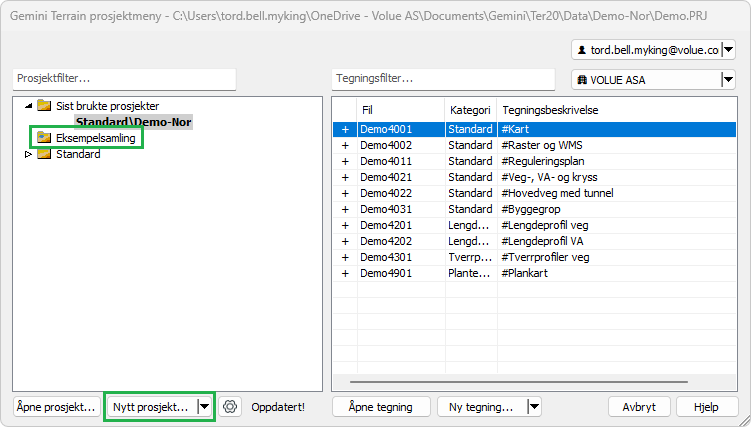
Task: Click the plus icon beside Demo4201
Action: (345, 225)
